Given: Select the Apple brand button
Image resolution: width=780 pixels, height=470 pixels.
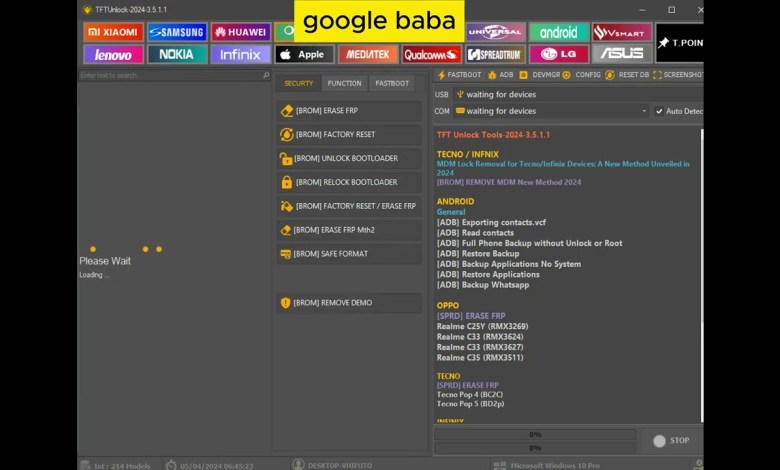Looking at the screenshot, I should tap(304, 54).
